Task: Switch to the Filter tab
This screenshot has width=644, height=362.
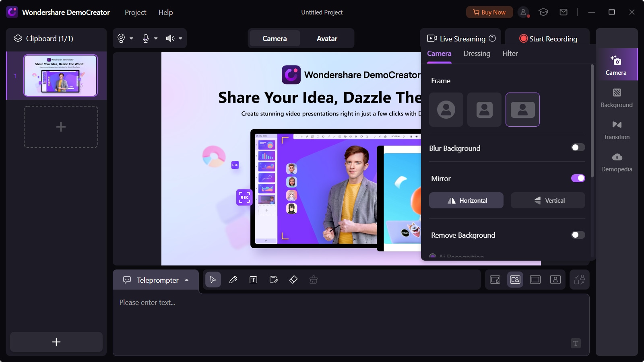Action: coord(510,53)
